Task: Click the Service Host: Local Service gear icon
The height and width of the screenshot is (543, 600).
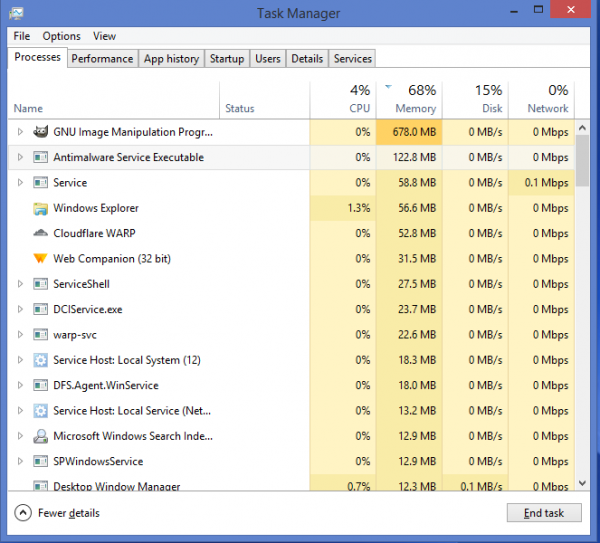Action: tap(40, 411)
